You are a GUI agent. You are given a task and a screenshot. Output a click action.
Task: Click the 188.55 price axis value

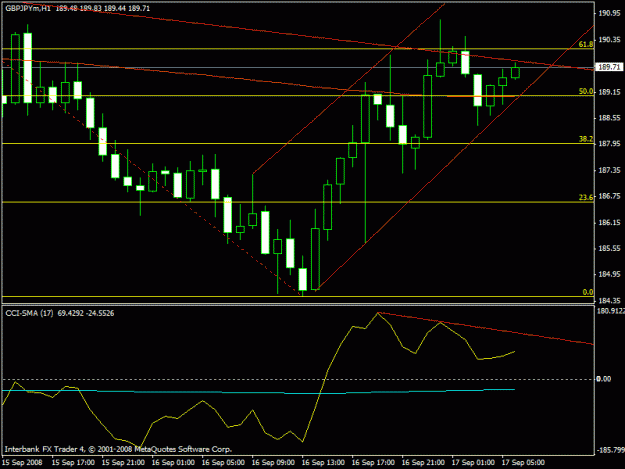(609, 118)
